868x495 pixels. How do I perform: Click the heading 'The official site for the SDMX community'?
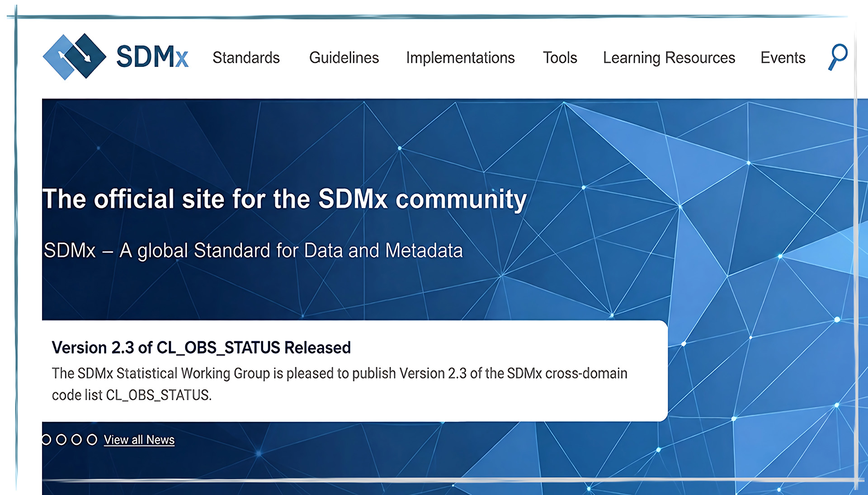(285, 199)
